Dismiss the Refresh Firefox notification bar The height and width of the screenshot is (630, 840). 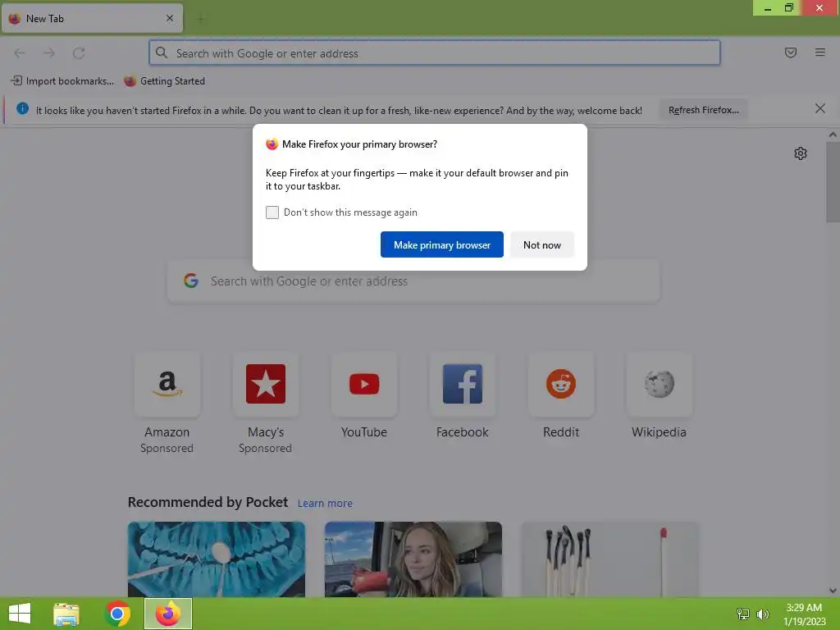point(819,109)
